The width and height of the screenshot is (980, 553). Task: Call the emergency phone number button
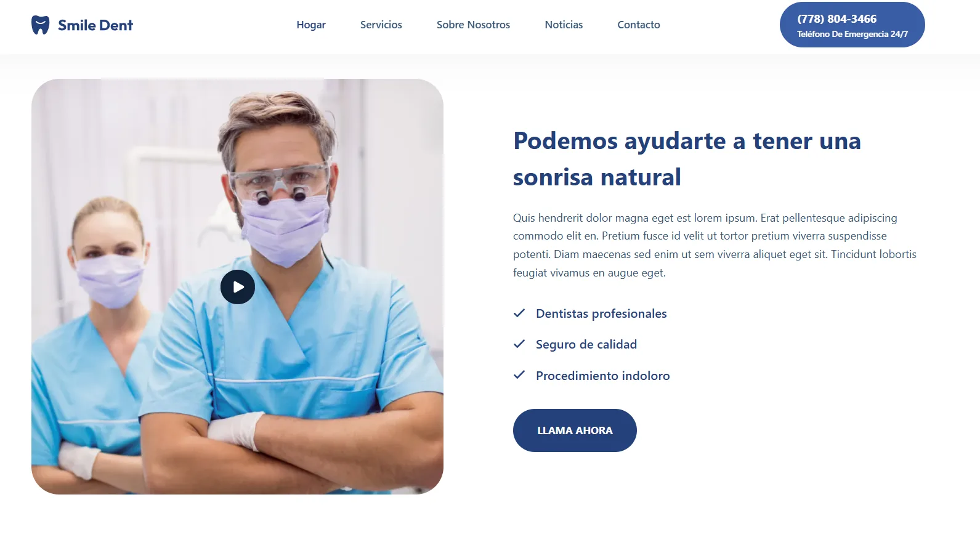coord(852,25)
